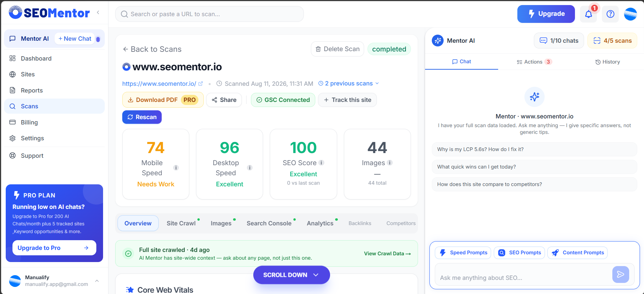Viewport: 644px width, 294px height.
Task: Switch to the Search Console tab
Action: [269, 223]
